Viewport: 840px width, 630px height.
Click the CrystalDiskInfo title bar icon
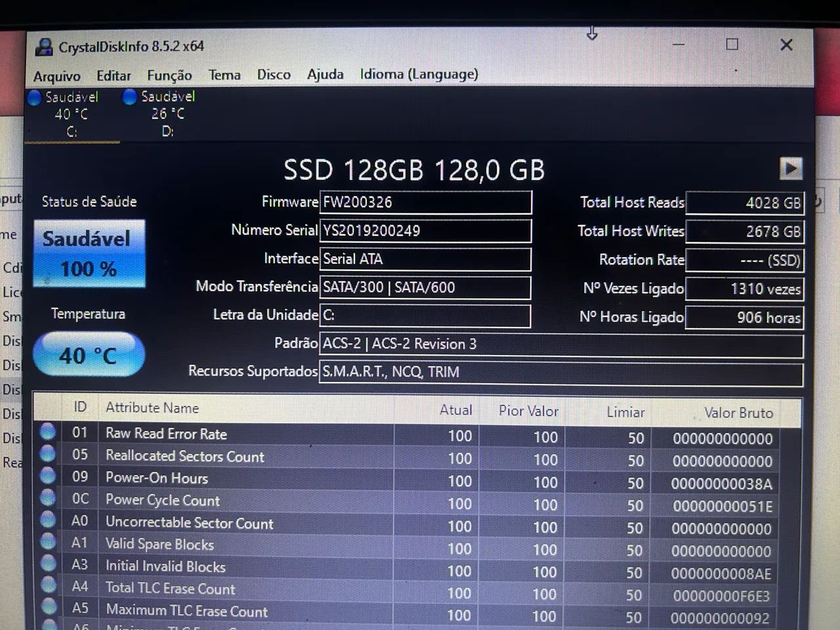click(x=45, y=47)
